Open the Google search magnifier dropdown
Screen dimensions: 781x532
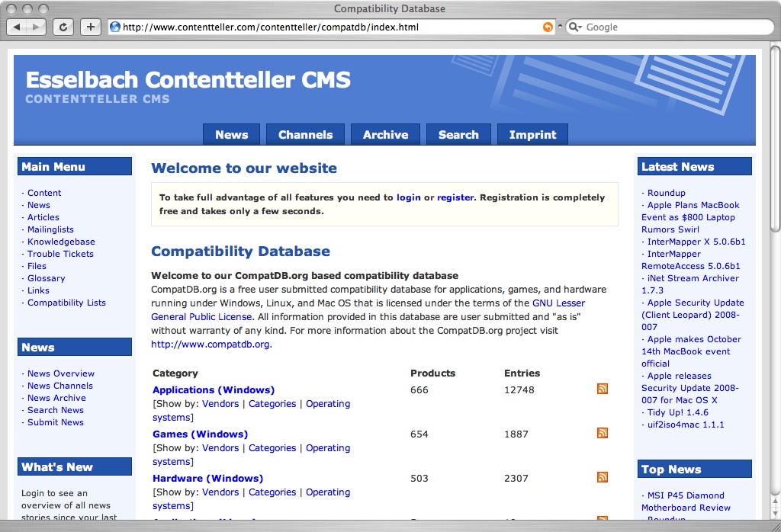575,27
